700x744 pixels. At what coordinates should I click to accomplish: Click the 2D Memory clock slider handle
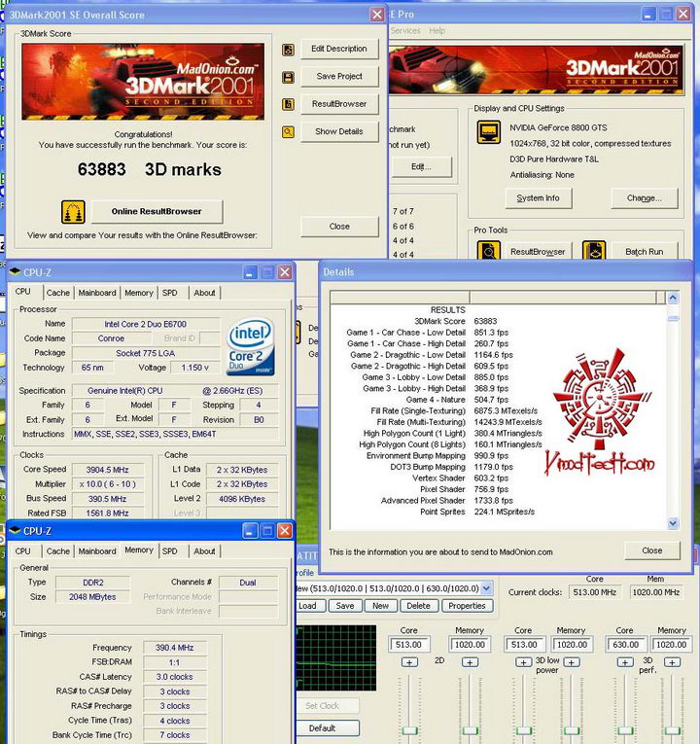coord(470,731)
